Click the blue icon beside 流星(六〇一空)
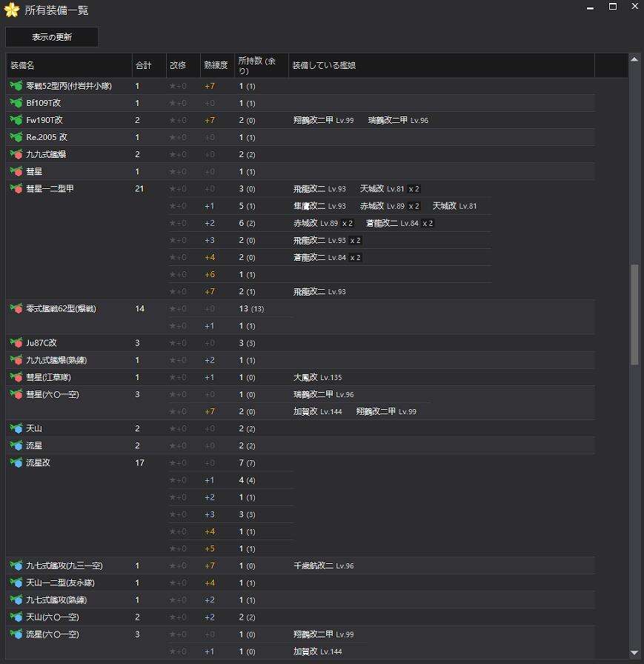Viewport: 644px width, 664px height. coord(16,634)
